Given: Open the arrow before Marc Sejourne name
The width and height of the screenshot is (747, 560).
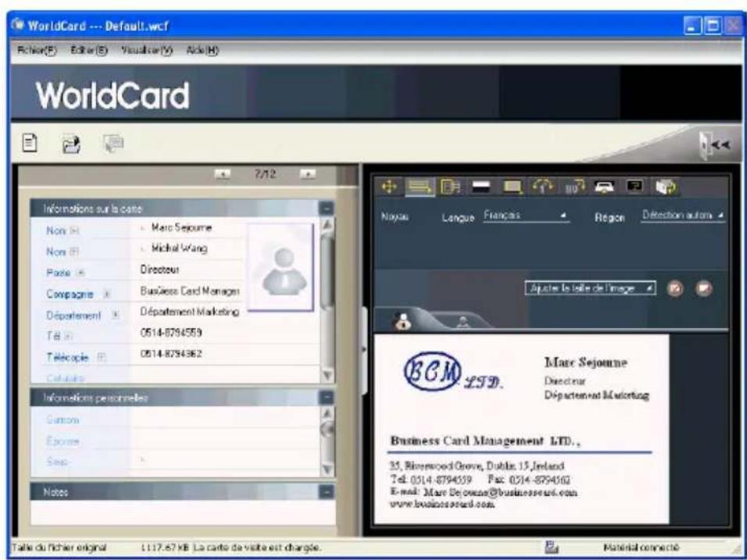Looking at the screenshot, I should point(143,228).
